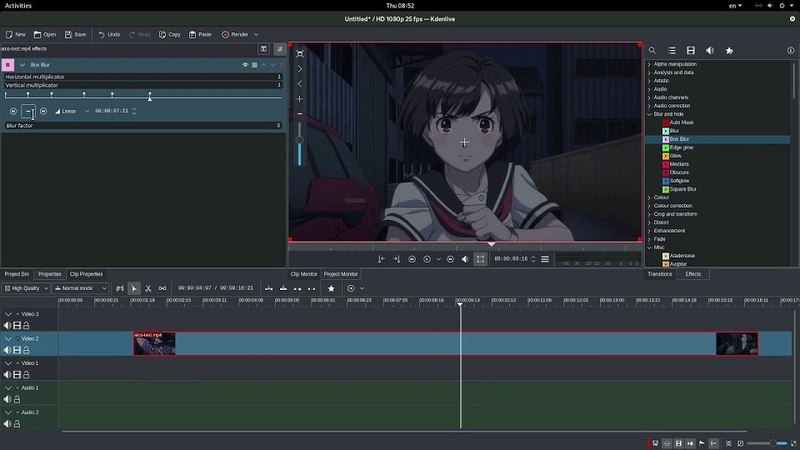Viewport: 800px width, 450px height.
Task: Click aico-test.mp4 clip thumbnail in timeline
Action: tap(155, 344)
